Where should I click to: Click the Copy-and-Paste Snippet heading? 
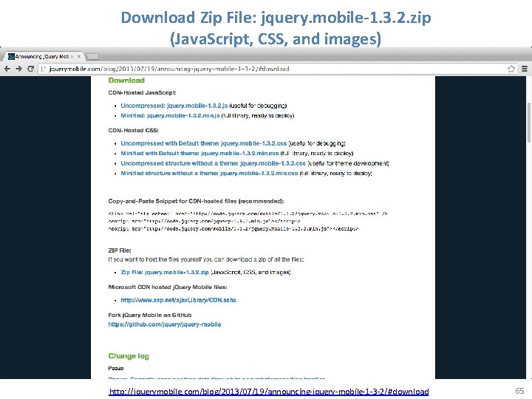pyautogui.click(x=196, y=201)
